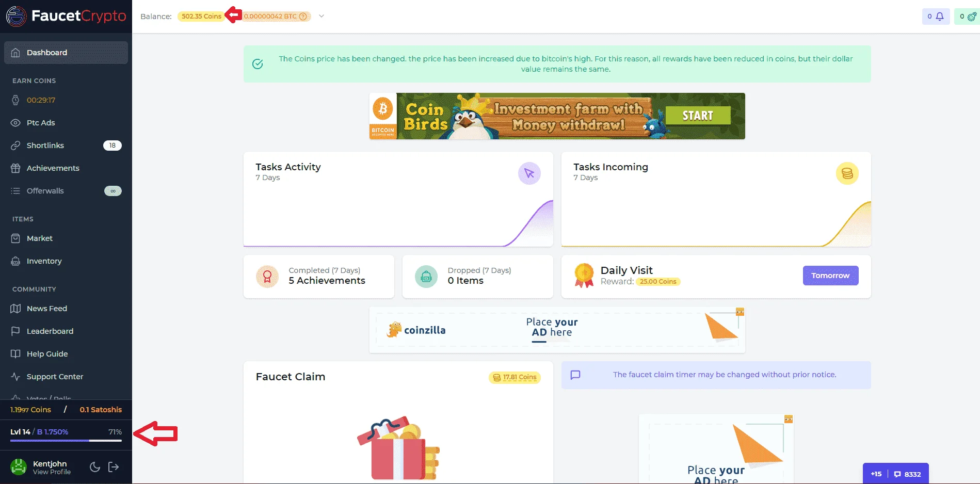
Task: Click the BTC balance help icon
Action: [x=303, y=17]
